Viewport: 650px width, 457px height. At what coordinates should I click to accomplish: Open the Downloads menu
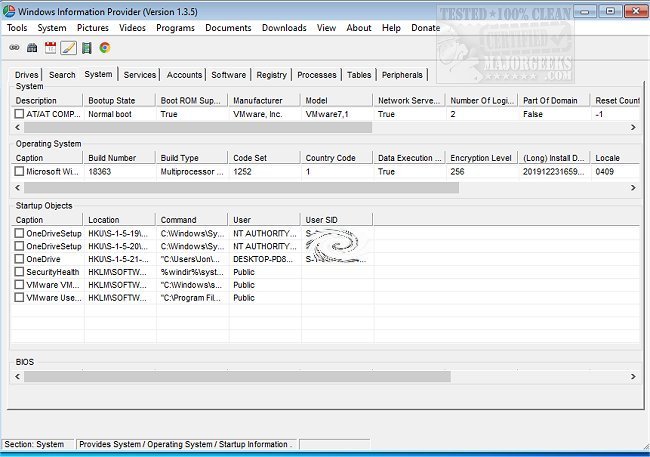coord(284,28)
